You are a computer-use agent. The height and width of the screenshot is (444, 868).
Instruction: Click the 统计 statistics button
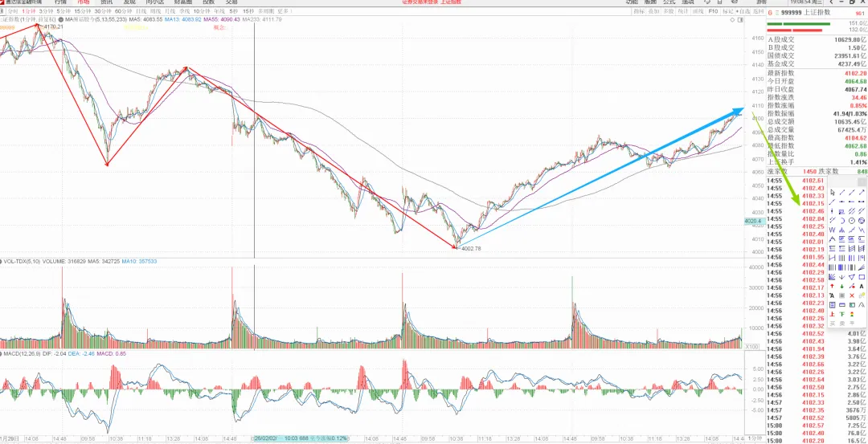(x=682, y=11)
